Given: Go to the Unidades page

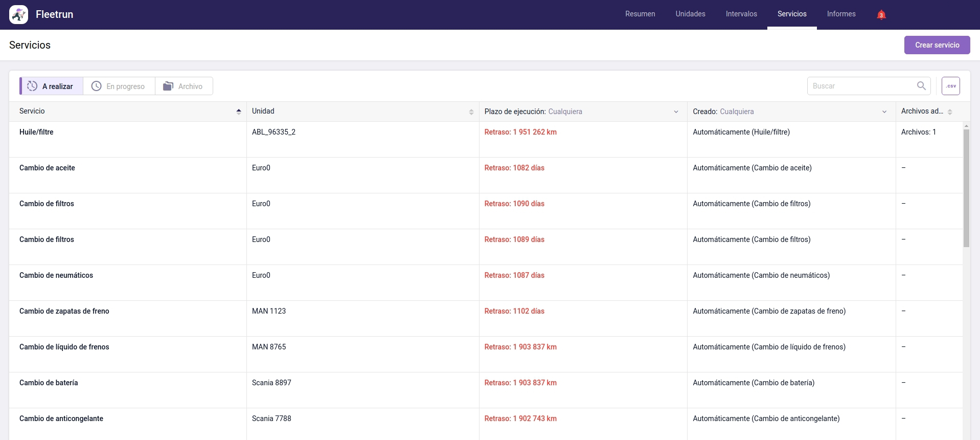Looking at the screenshot, I should (690, 14).
